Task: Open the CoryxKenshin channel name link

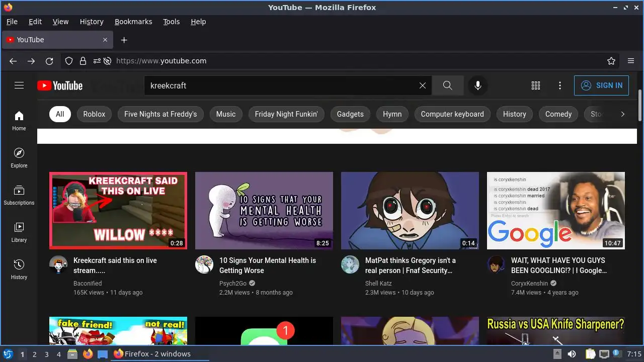Action: pos(530,284)
